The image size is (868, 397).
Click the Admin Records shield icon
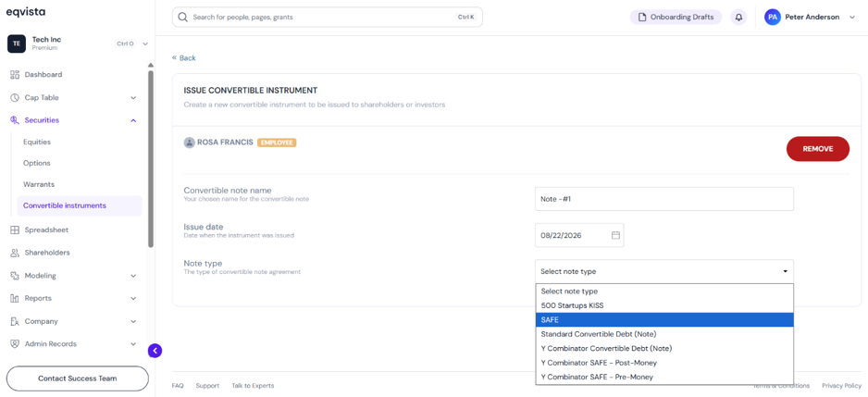[15, 344]
